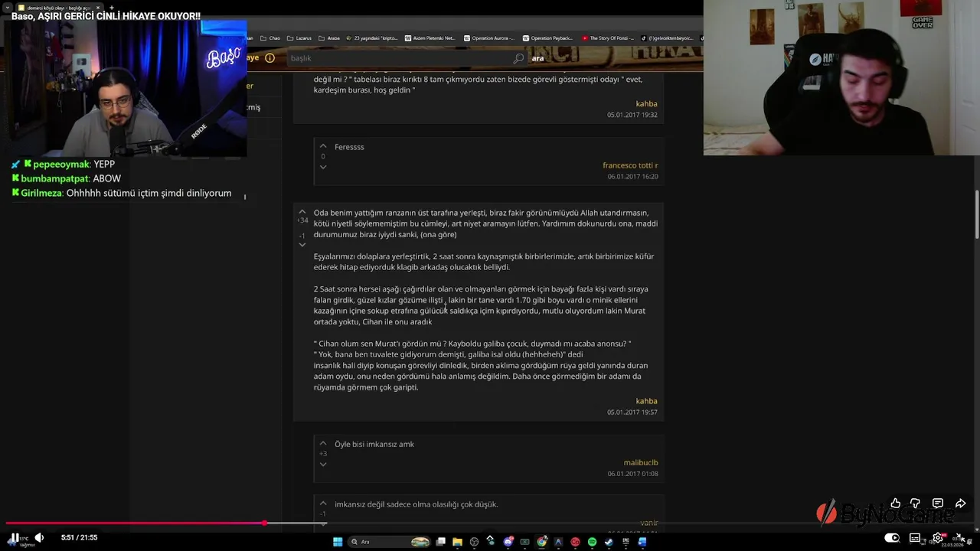The width and height of the screenshot is (980, 551).
Task: Downvote the Öyle bişi imkansız comment
Action: pyautogui.click(x=323, y=464)
